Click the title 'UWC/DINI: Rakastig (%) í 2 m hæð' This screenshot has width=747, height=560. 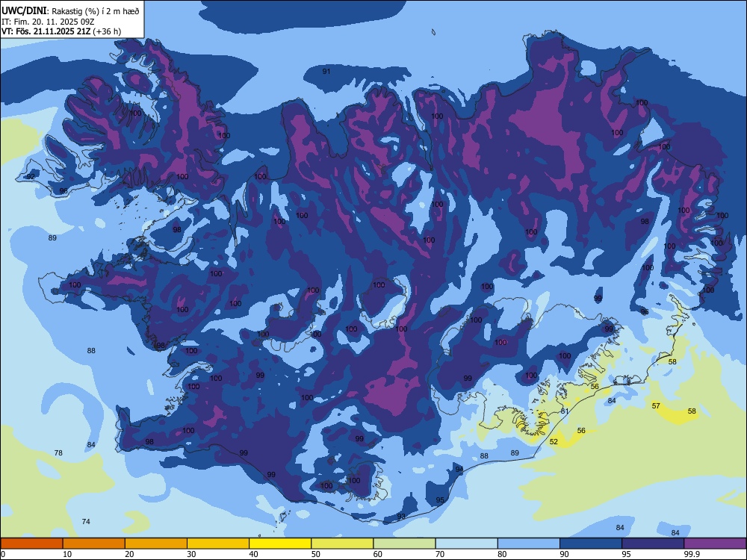pyautogui.click(x=70, y=11)
